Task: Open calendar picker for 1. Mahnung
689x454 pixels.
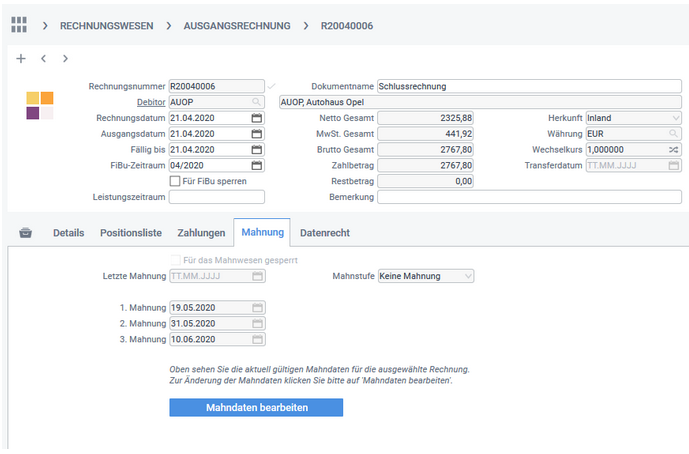Action: pyautogui.click(x=256, y=307)
